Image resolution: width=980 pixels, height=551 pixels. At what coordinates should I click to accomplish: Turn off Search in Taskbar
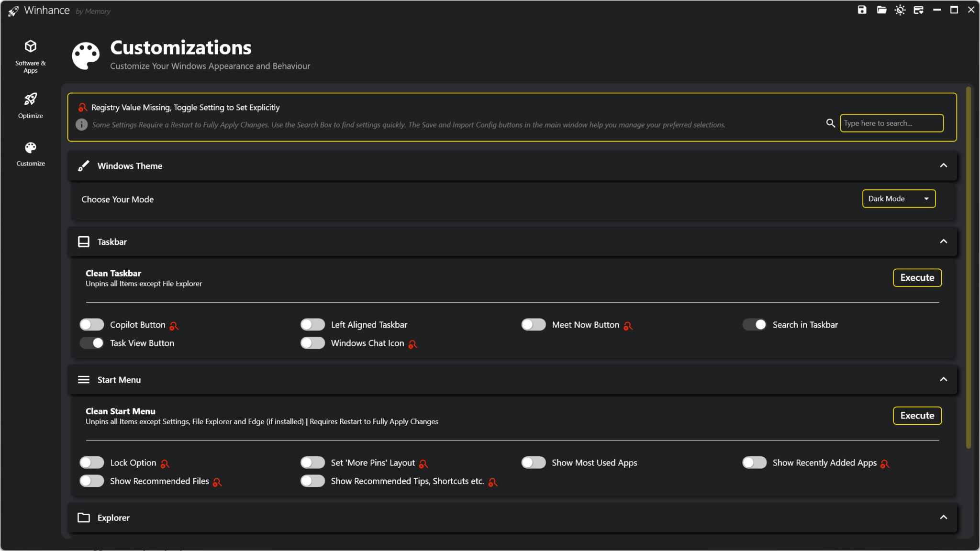click(755, 324)
